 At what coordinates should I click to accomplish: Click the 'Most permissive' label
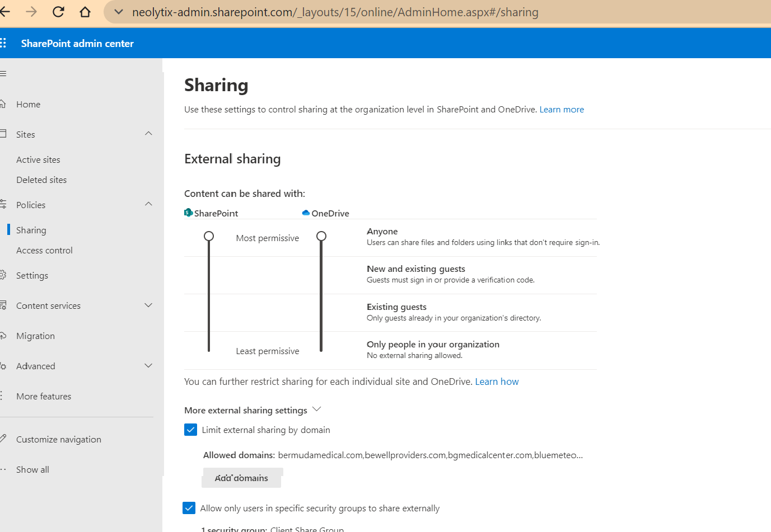click(x=268, y=238)
